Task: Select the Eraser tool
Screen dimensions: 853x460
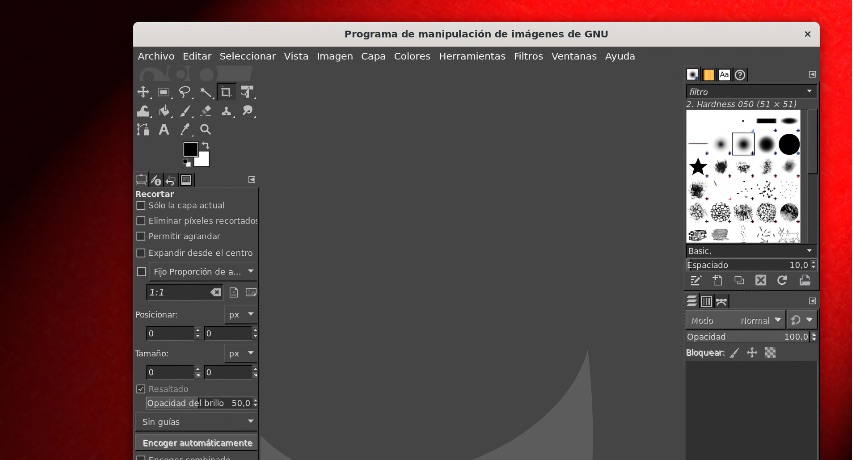Action: (x=206, y=111)
